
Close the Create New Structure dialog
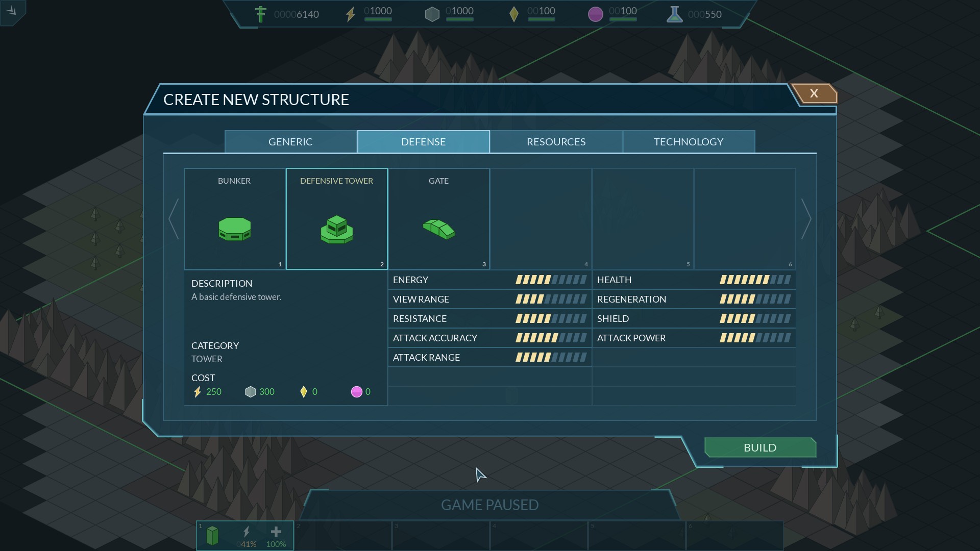814,94
